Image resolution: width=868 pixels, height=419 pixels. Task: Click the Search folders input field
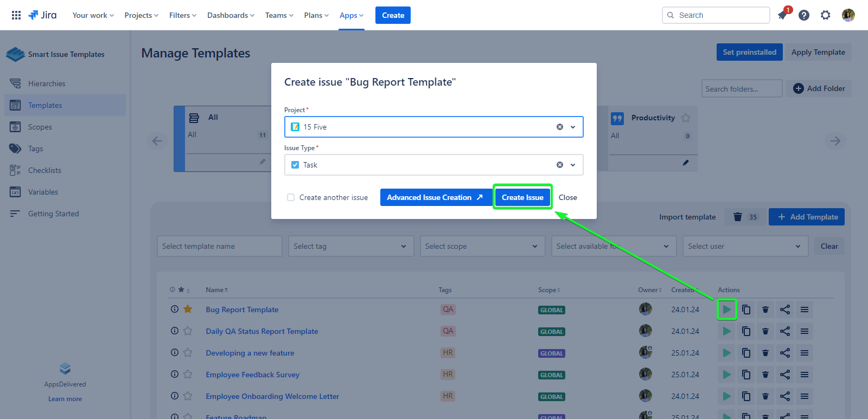741,89
